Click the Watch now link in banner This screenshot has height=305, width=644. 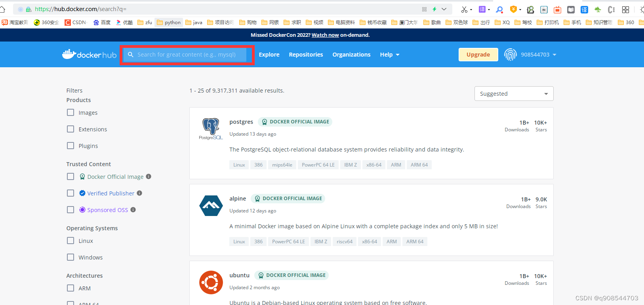[325, 35]
